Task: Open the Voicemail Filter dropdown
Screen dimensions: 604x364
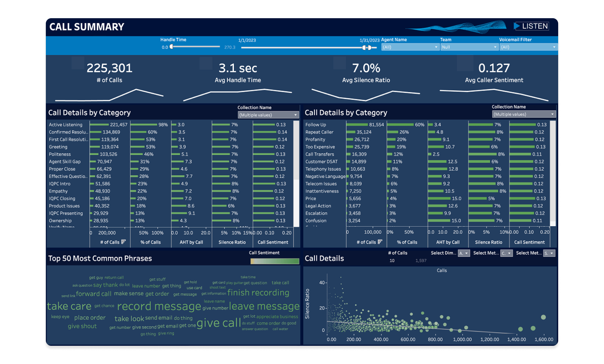Action: [x=528, y=47]
